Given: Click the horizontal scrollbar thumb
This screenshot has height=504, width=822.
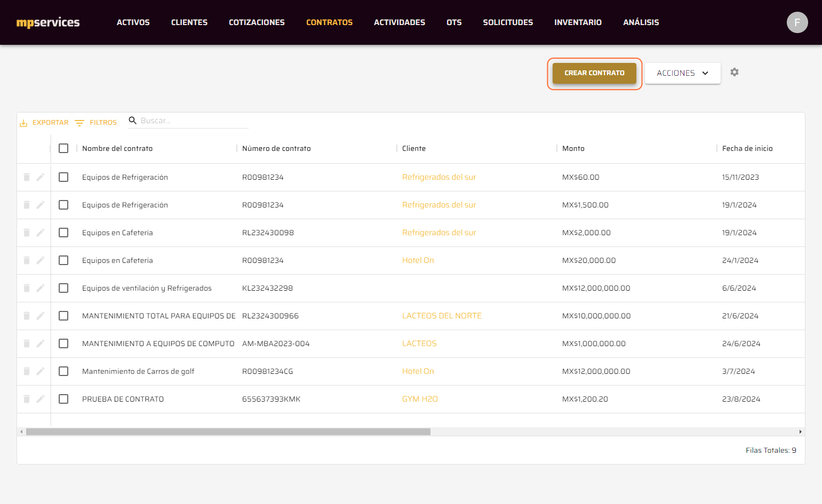Looking at the screenshot, I should coord(228,431).
